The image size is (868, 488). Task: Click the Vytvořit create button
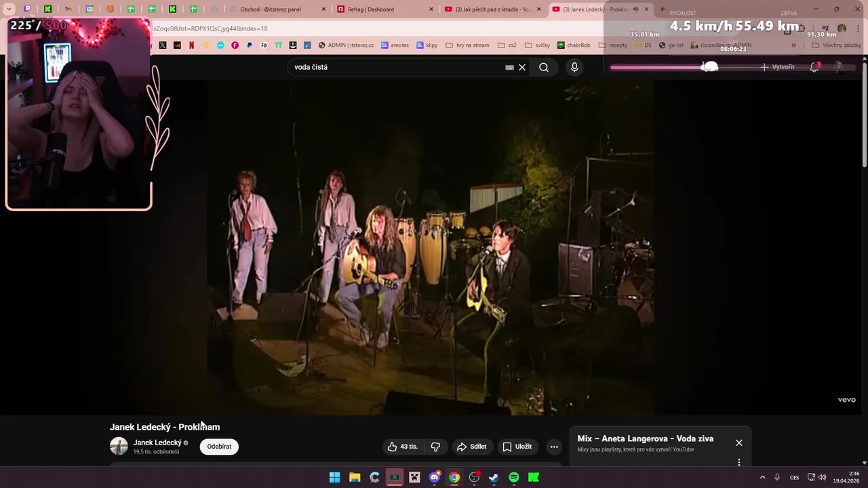[777, 67]
